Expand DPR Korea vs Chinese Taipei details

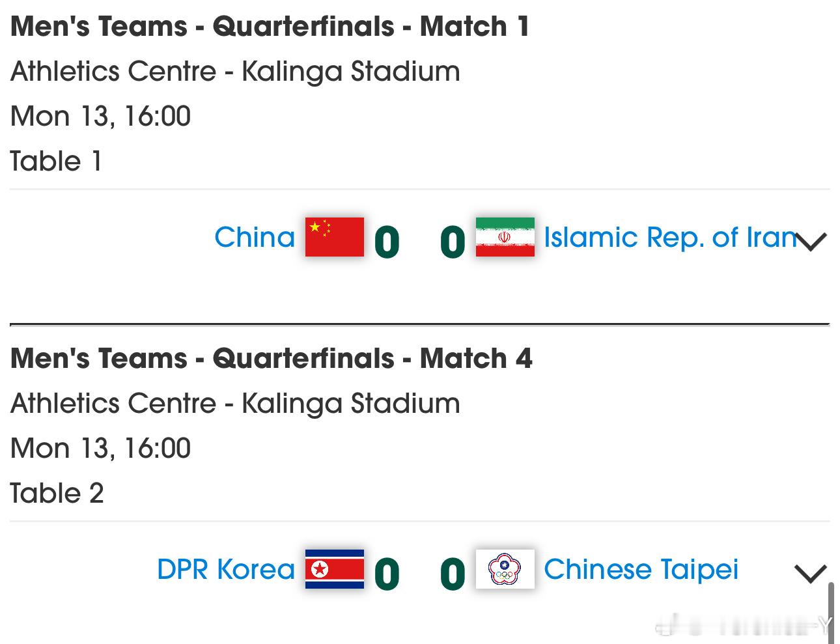point(811,574)
